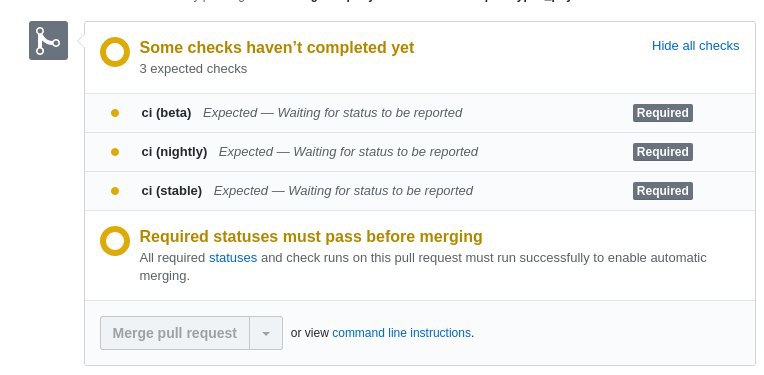Open the merge method dropdown arrow
Screen dimensions: 764x375
tap(266, 333)
